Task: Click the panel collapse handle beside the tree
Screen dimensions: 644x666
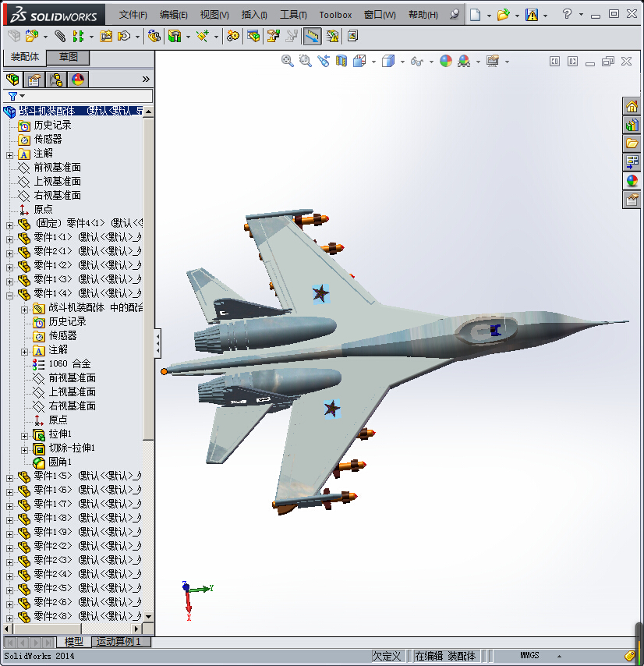Action: coord(157,342)
